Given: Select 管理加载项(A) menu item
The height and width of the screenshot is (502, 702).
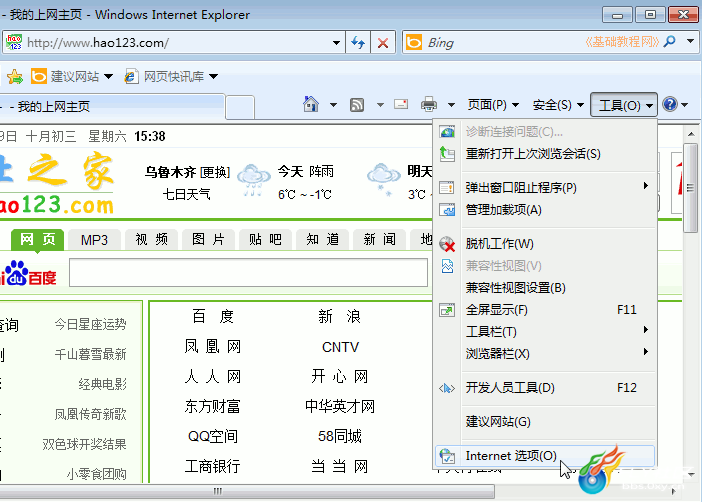Looking at the screenshot, I should point(544,210).
